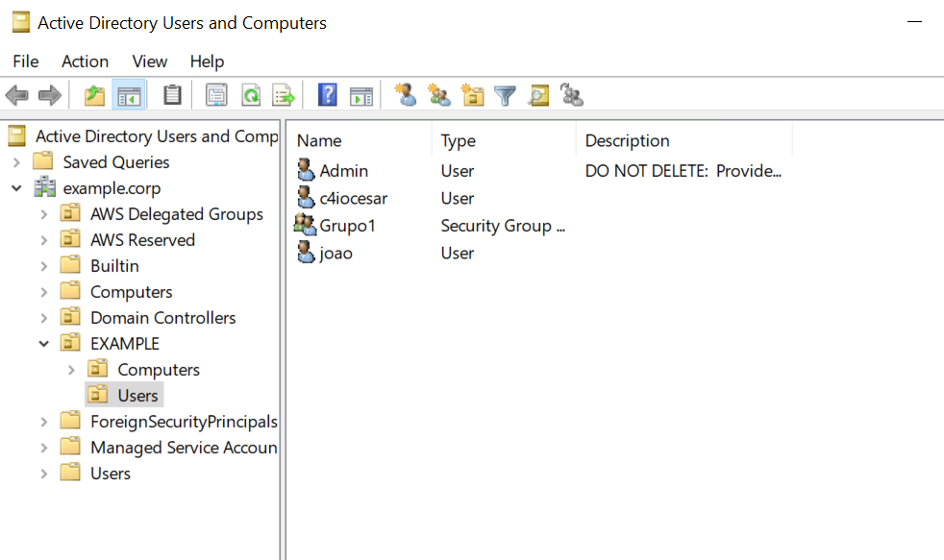Create a new group with the toolbar icon

tap(439, 95)
